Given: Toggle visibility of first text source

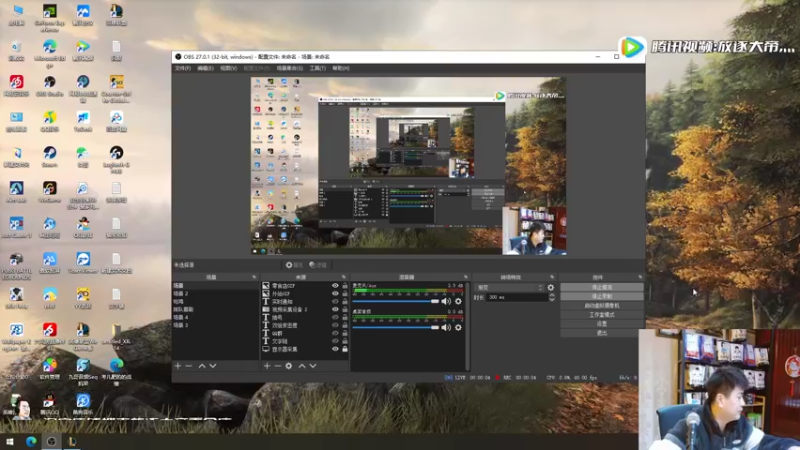Looking at the screenshot, I should point(335,302).
